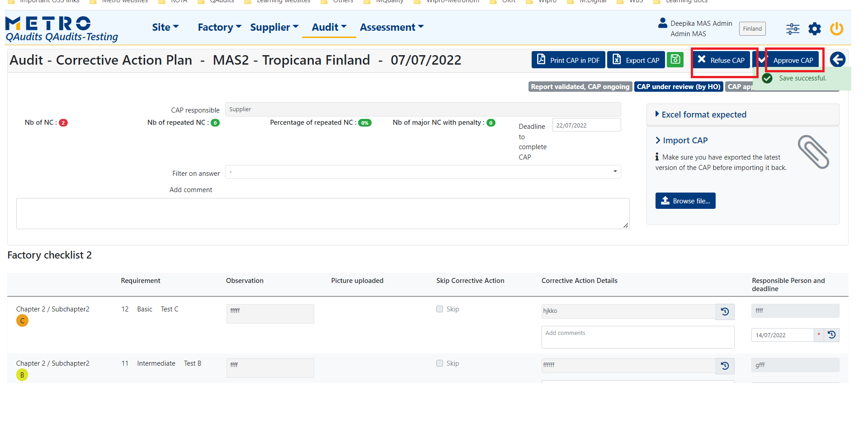Tick Skip checkbox for Test B row
The width and height of the screenshot is (868, 438).
(439, 363)
